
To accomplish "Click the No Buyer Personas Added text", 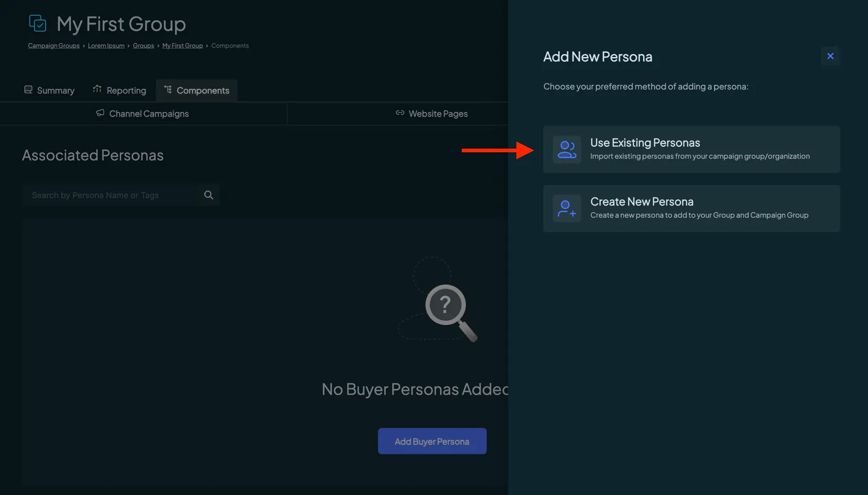I will (415, 389).
